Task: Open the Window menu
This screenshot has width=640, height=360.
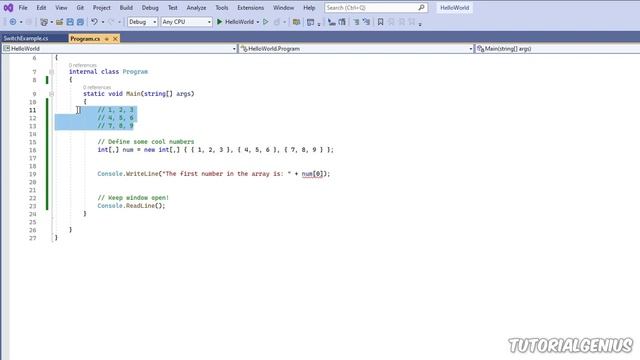Action: coord(284,8)
